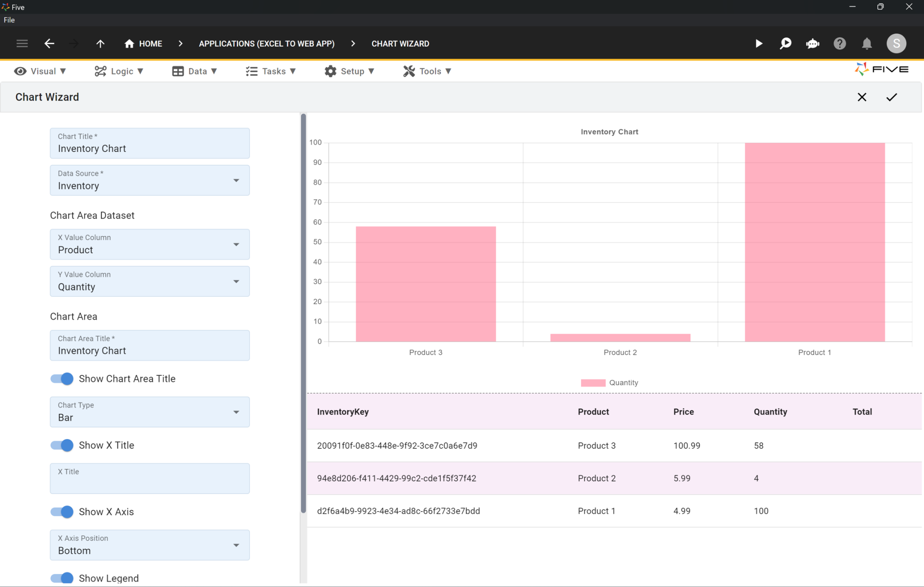Open the Tasks menu
924x587 pixels.
click(271, 71)
